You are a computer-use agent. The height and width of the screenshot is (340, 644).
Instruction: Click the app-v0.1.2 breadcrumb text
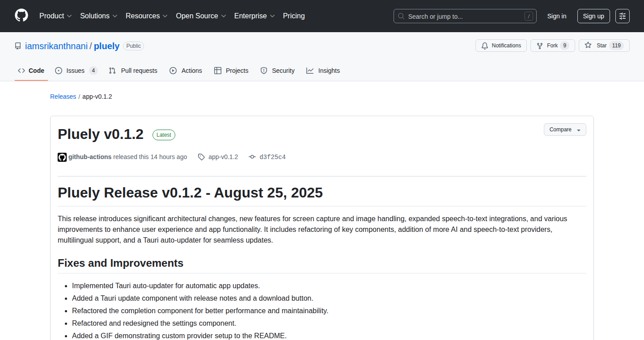(x=97, y=97)
